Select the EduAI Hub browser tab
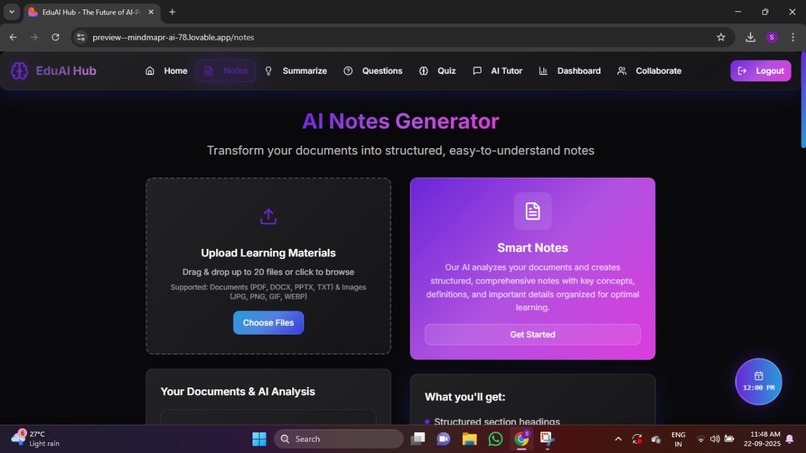This screenshot has height=453, width=806. [x=91, y=12]
